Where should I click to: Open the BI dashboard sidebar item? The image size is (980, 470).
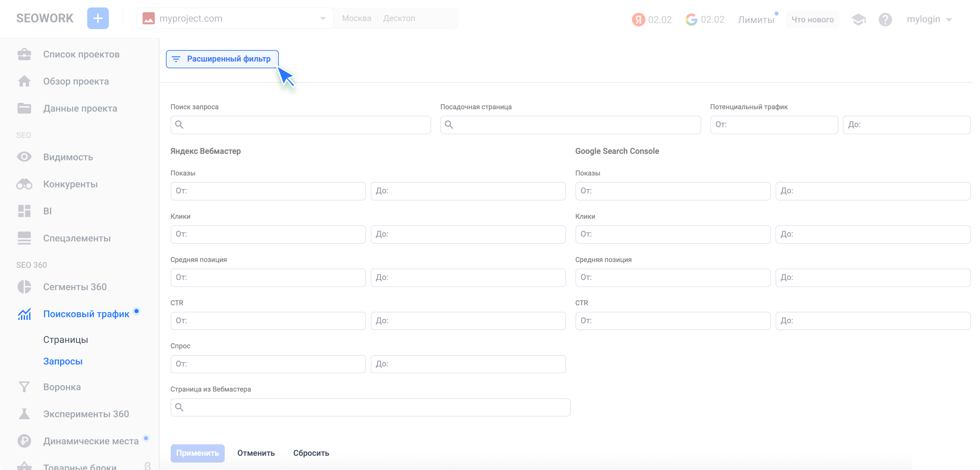coord(47,211)
